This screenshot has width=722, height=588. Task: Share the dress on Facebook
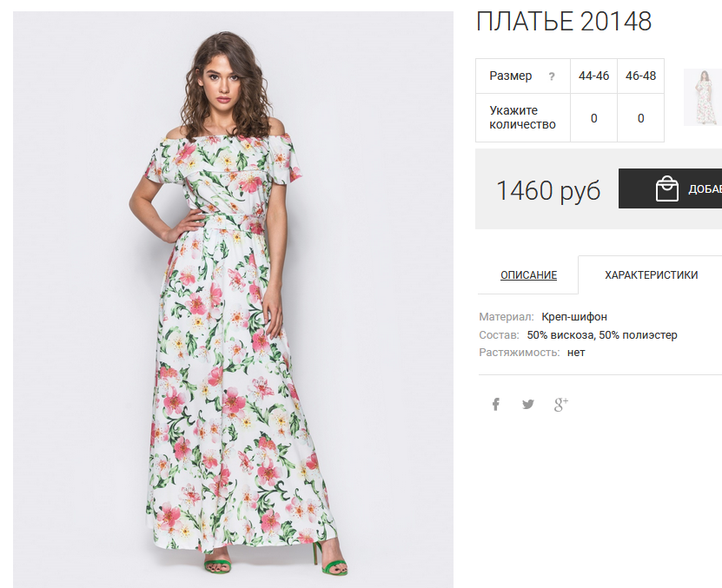495,404
